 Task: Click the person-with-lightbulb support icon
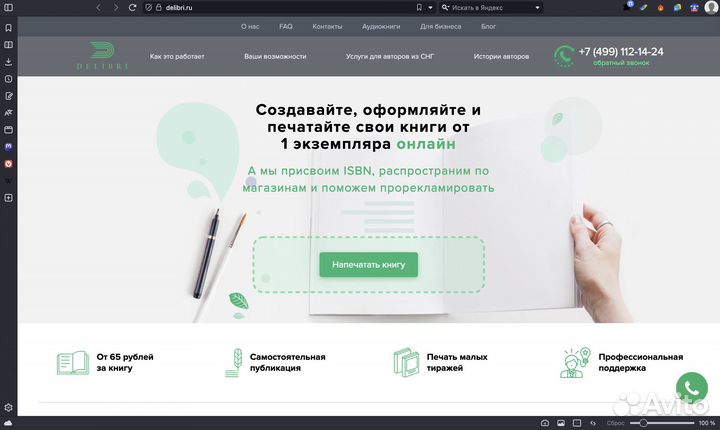(x=575, y=362)
